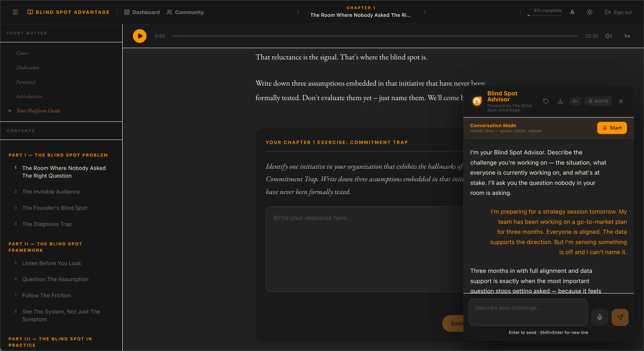Open the Dashboard page
The height and width of the screenshot is (351, 644).
(x=142, y=12)
